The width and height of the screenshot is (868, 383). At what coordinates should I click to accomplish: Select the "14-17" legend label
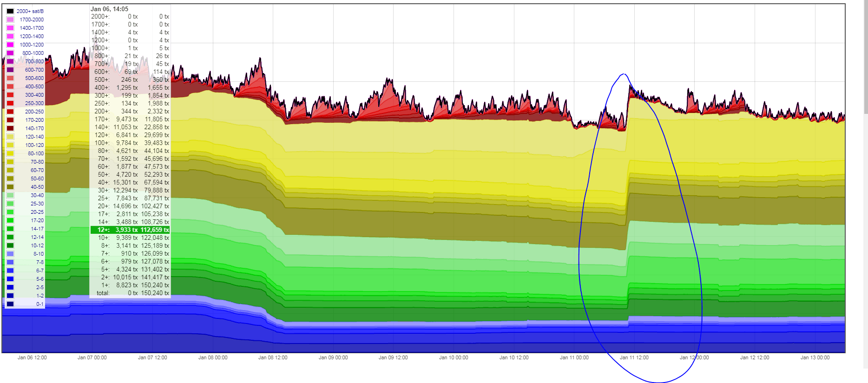point(37,229)
